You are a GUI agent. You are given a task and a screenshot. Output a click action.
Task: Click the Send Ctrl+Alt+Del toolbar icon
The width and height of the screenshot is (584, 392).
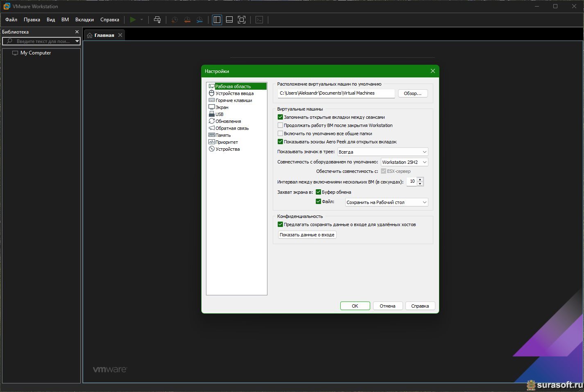[157, 20]
